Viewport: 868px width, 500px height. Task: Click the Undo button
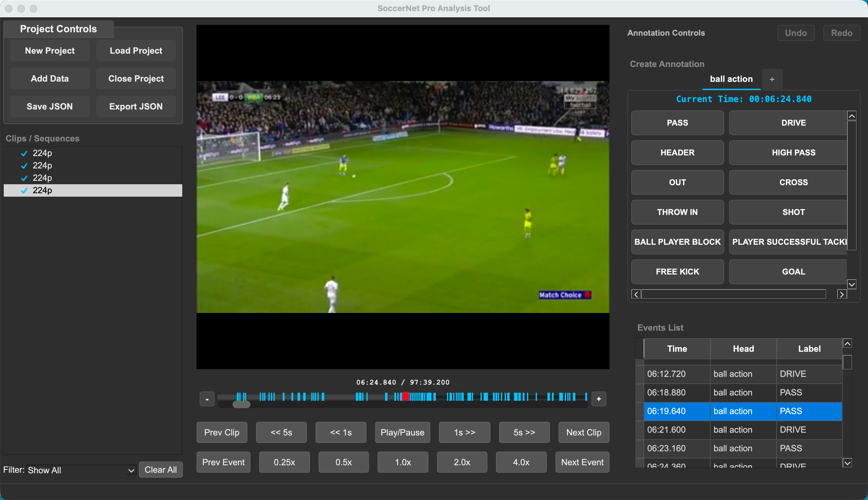tap(795, 33)
